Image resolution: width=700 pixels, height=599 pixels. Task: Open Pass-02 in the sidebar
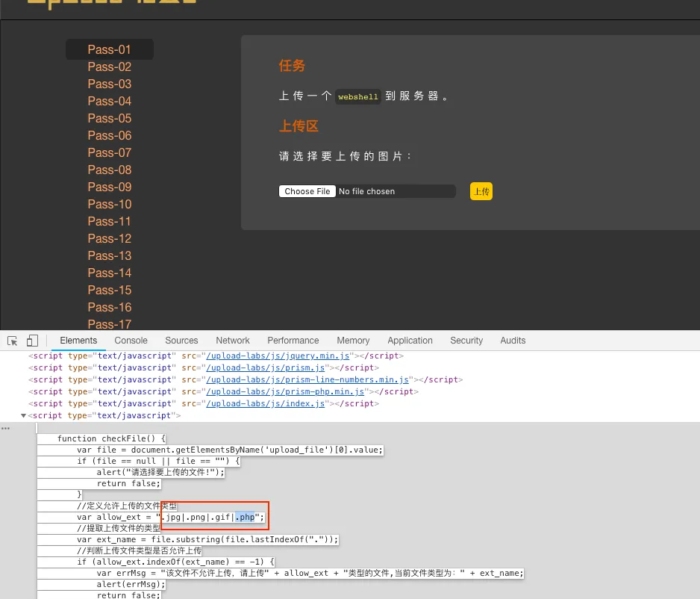tap(109, 67)
